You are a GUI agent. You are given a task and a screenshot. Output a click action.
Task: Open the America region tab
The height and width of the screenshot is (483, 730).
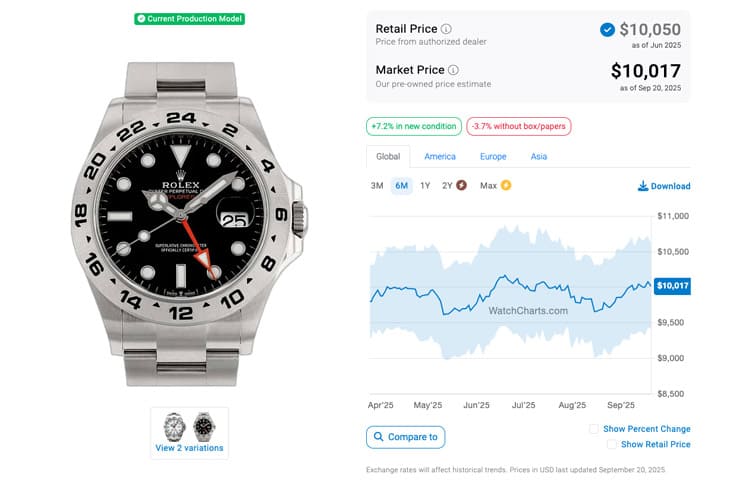pos(440,157)
